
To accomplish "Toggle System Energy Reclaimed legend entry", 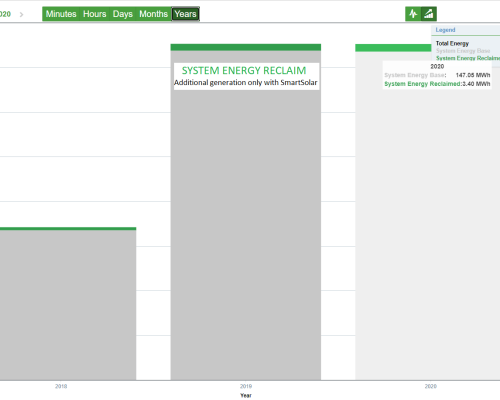I will [x=468, y=58].
